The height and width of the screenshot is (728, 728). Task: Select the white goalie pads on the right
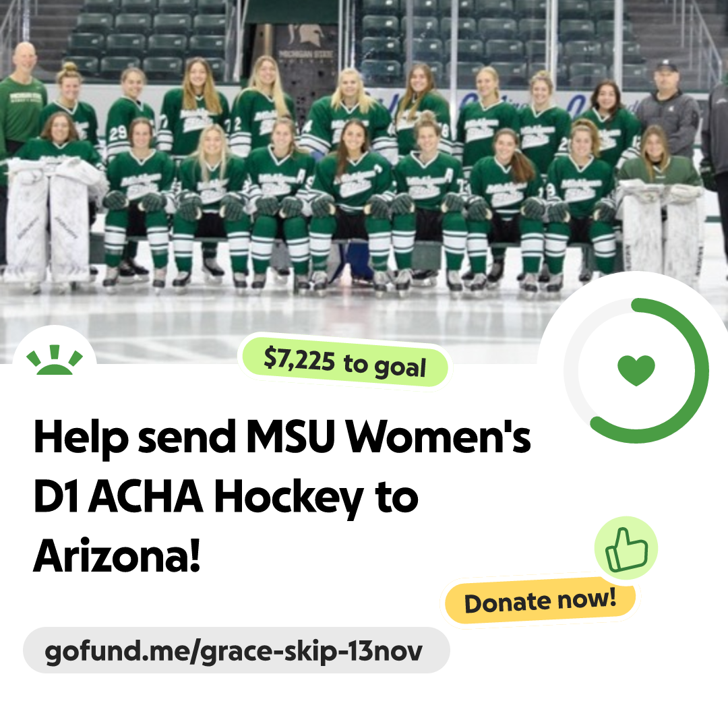pos(661,232)
